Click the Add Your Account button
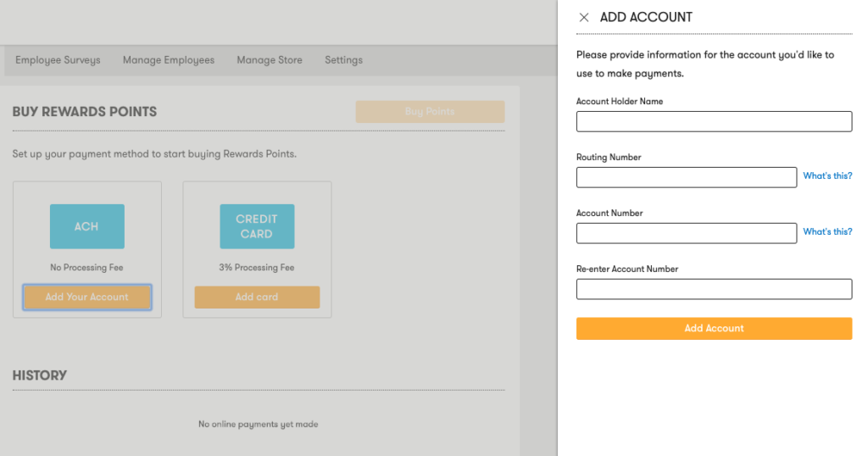The width and height of the screenshot is (868, 456). click(x=87, y=298)
